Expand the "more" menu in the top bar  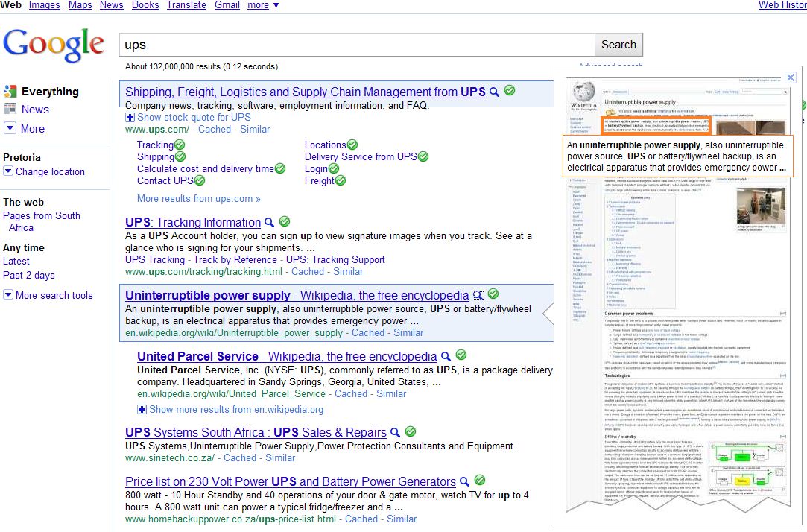point(259,5)
